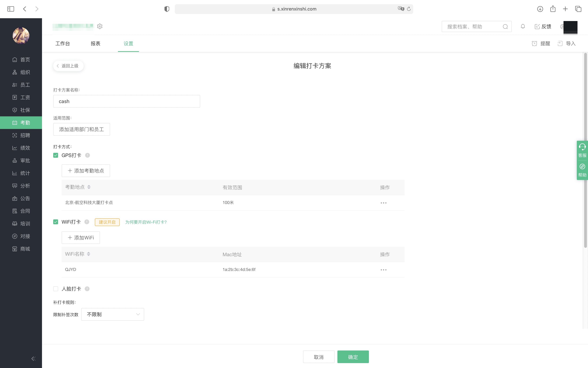The width and height of the screenshot is (588, 368).
Task: Open 为何要开启Wi-Fi打卡? link
Action: tap(146, 222)
